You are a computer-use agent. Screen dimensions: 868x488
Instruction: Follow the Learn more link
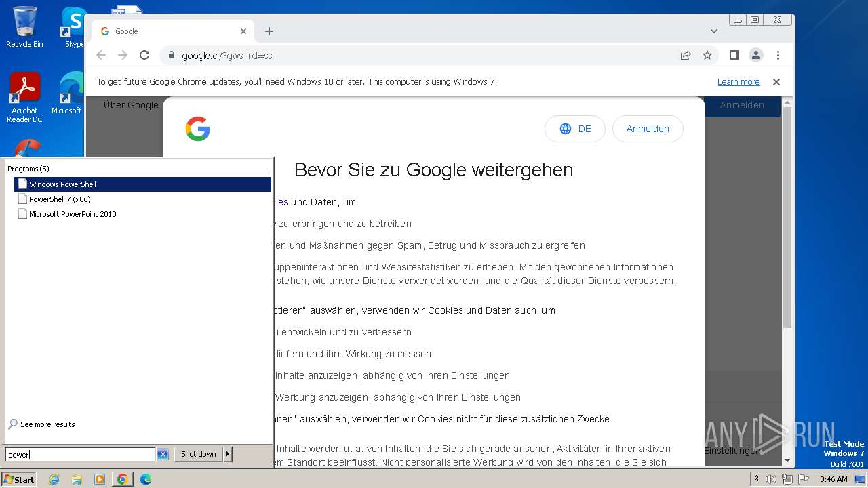point(738,82)
